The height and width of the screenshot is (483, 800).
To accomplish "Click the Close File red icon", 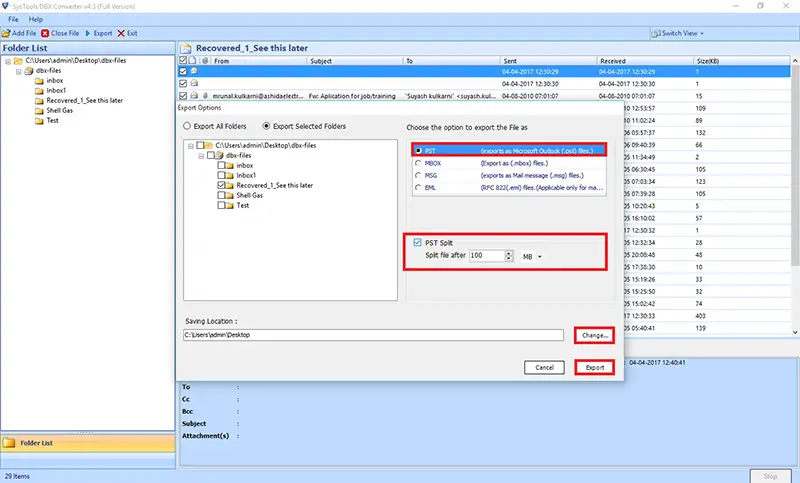I will coord(45,33).
